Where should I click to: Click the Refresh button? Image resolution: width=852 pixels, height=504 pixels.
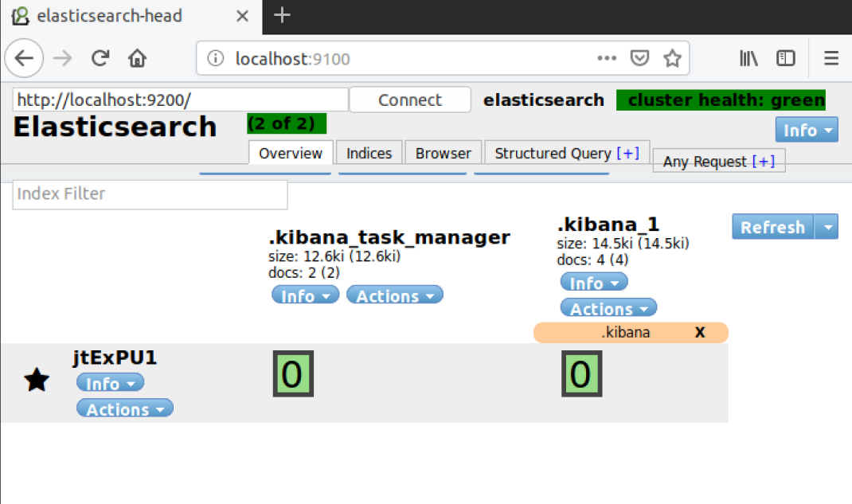click(772, 227)
